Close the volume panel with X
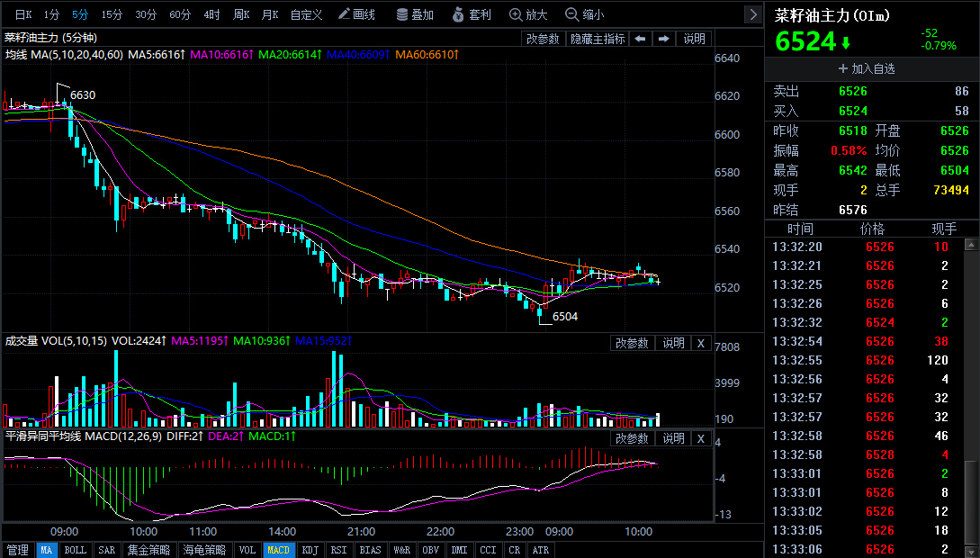 (701, 343)
